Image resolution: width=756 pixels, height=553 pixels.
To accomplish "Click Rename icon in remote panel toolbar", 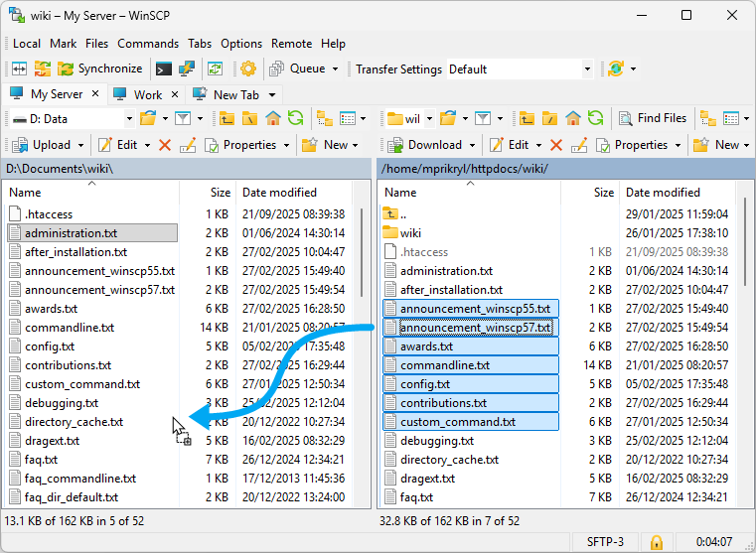I will pyautogui.click(x=579, y=145).
